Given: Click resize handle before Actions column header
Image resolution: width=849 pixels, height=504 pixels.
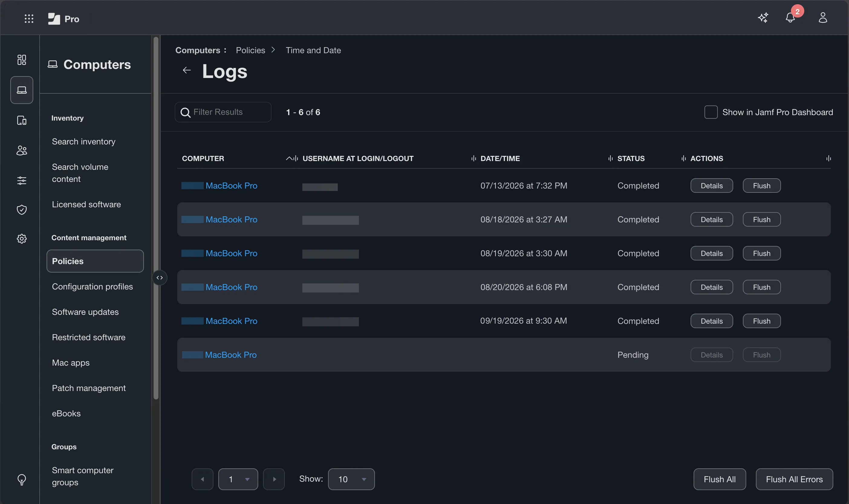Looking at the screenshot, I should pos(684,158).
